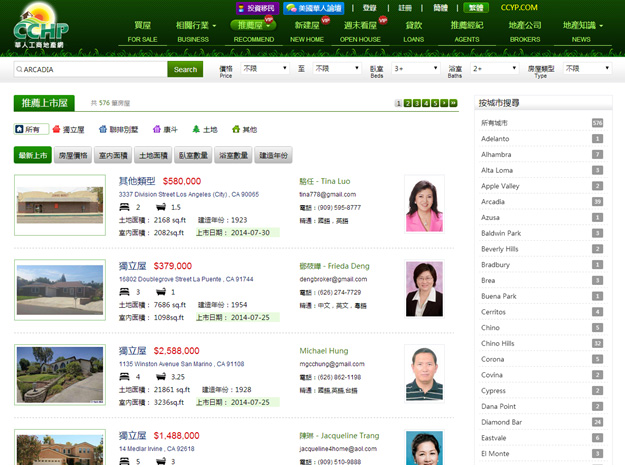The width and height of the screenshot is (625, 467).
Task: Click the green Search button
Action: tap(185, 69)
